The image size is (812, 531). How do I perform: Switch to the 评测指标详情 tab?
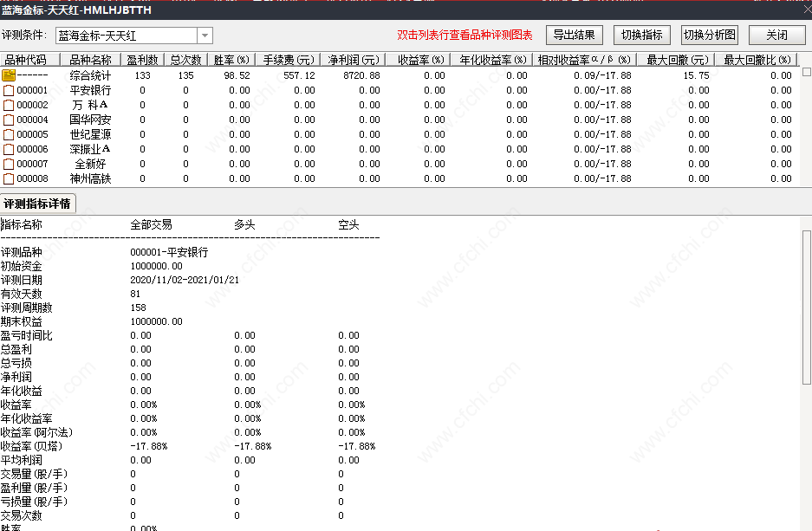point(37,204)
